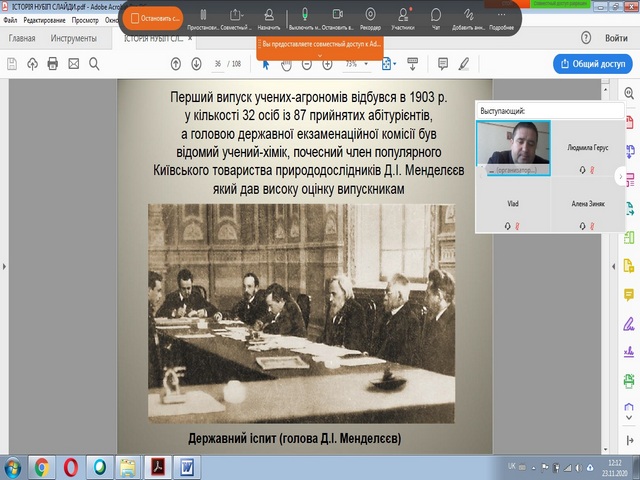Viewport: 640px width, 480px height.
Task: Click the save file icon in Acrobat toolbar
Action: (12, 64)
